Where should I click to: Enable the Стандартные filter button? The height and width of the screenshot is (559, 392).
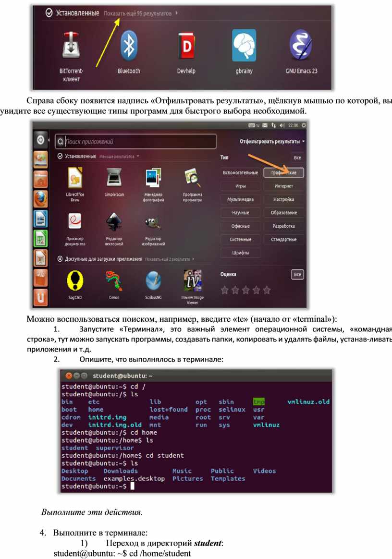point(283,239)
